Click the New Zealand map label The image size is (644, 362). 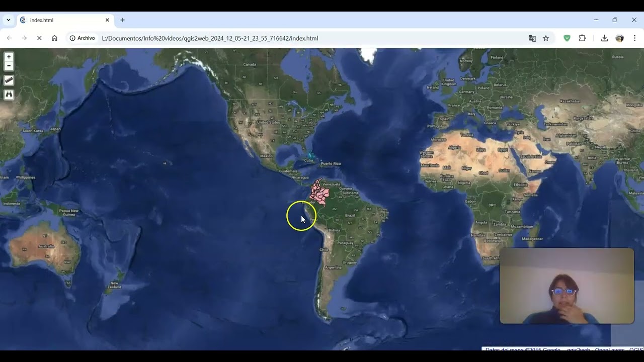click(115, 285)
